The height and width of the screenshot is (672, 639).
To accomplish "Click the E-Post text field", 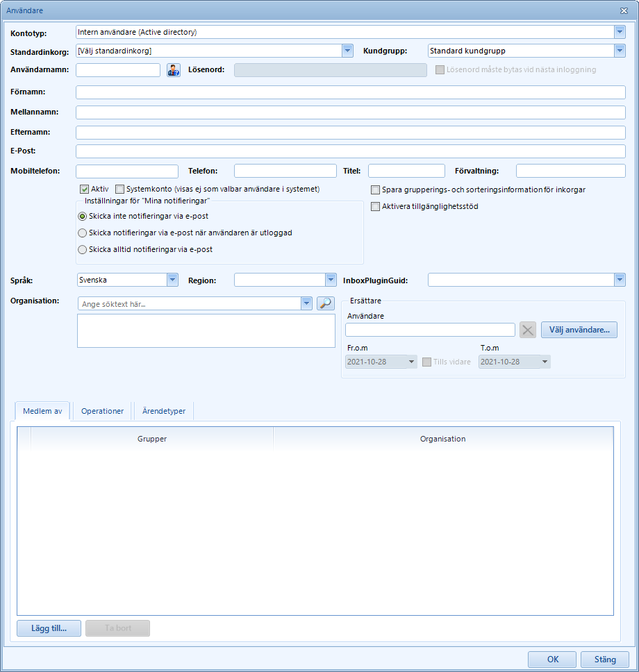I will pyautogui.click(x=350, y=151).
